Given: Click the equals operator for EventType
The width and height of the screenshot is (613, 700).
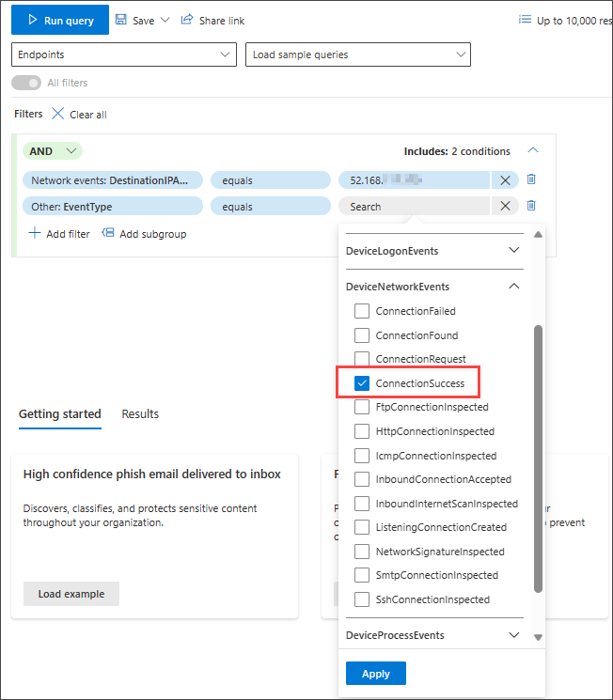Looking at the screenshot, I should click(x=271, y=207).
